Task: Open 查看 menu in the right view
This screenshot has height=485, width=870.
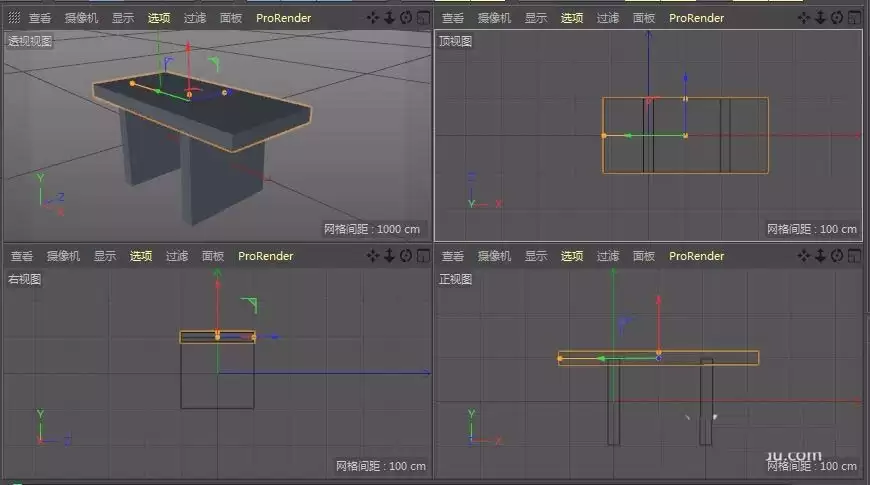Action: pyautogui.click(x=22, y=256)
